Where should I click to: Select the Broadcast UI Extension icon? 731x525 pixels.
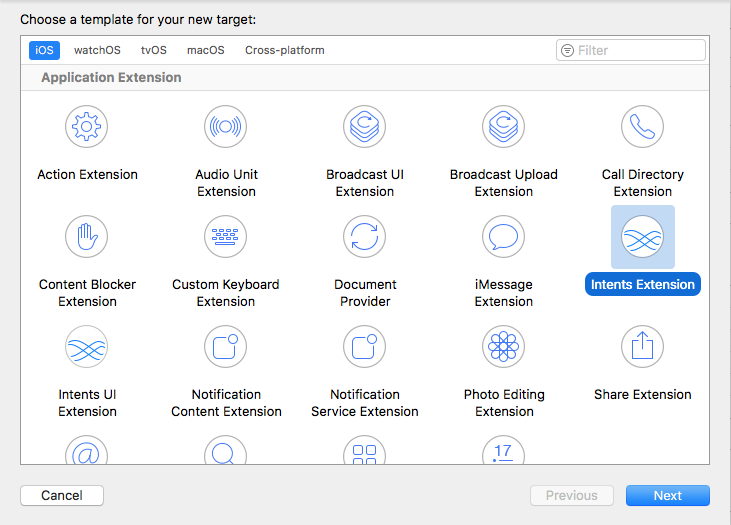click(365, 127)
